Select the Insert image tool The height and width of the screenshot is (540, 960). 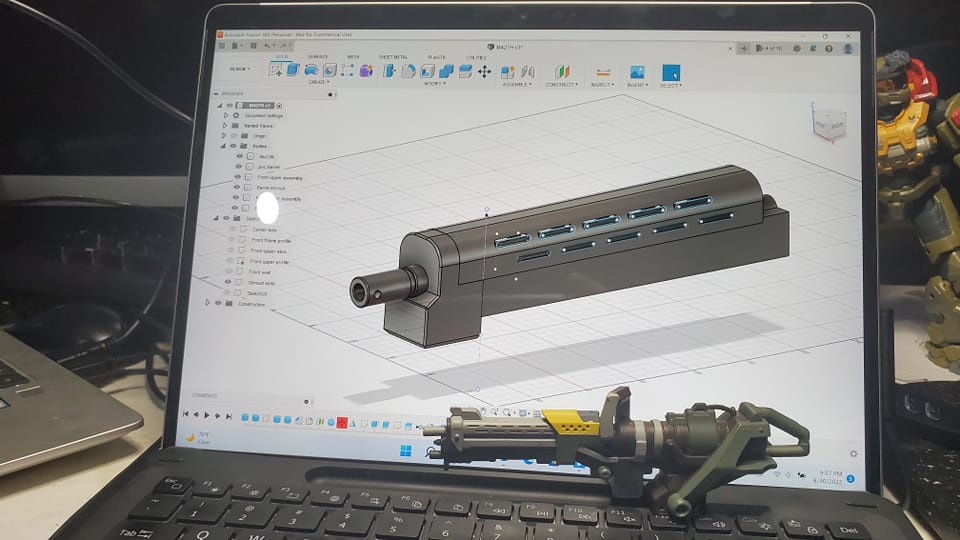pos(637,73)
